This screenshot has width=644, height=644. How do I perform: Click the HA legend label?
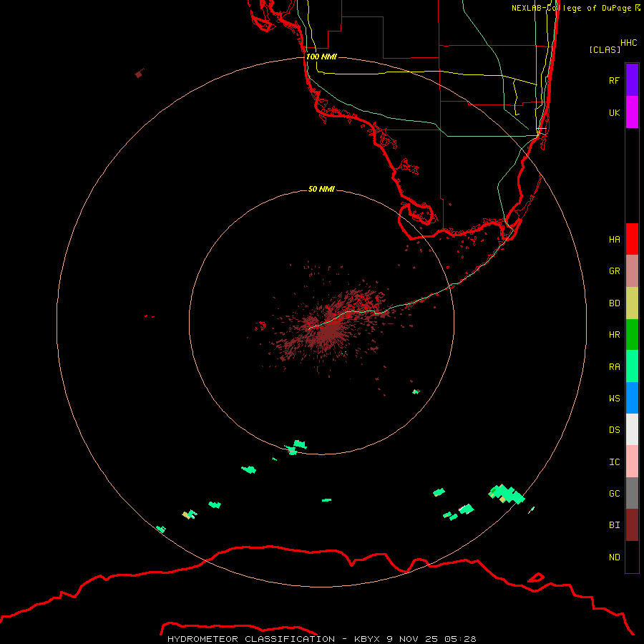[614, 240]
